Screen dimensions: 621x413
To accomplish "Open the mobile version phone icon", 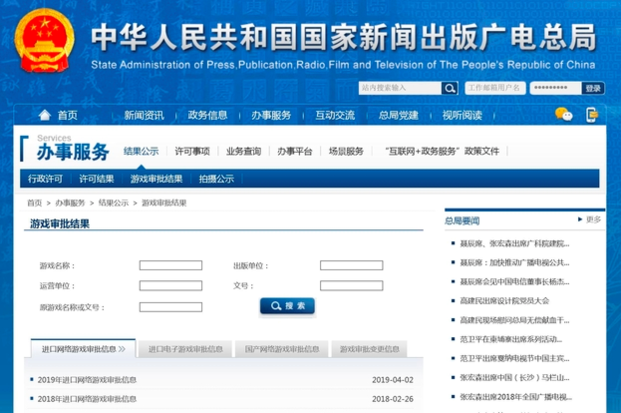I will (592, 115).
